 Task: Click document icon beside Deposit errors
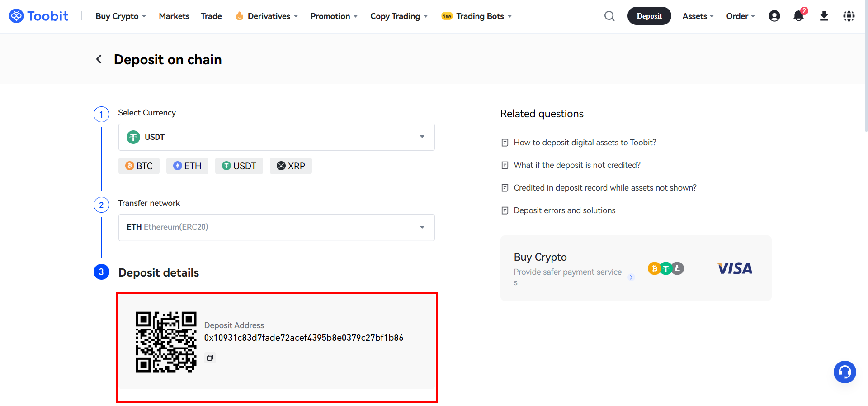(x=505, y=210)
